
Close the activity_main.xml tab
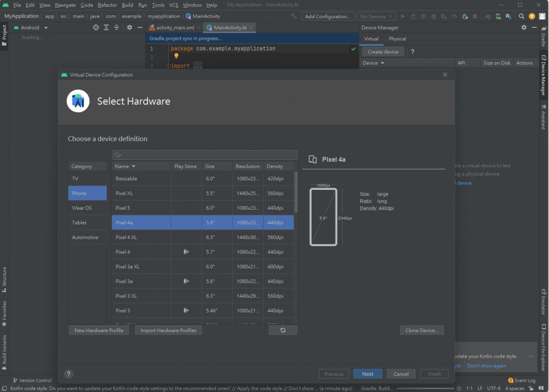click(x=198, y=27)
